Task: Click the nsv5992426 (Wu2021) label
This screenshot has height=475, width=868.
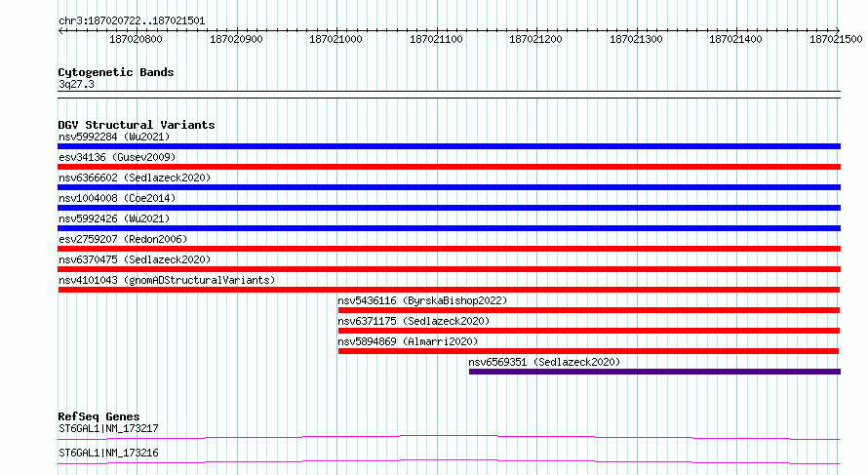Action: click(114, 218)
